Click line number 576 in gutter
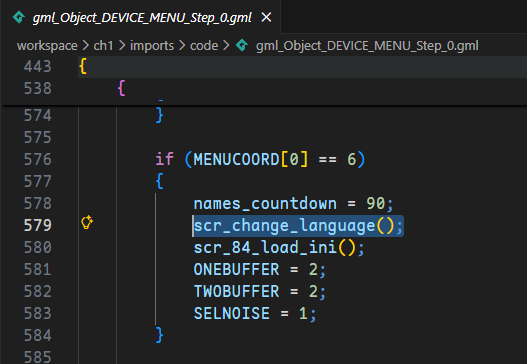 (x=38, y=159)
